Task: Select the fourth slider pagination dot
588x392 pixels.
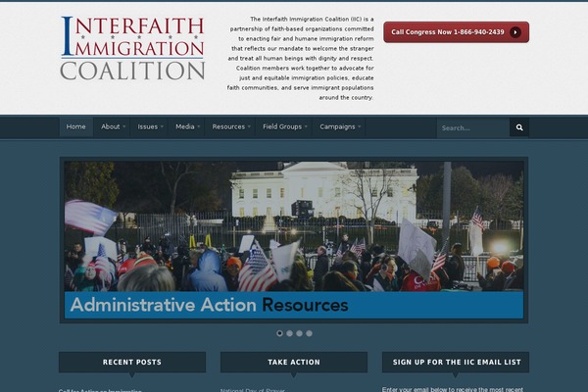Action: pyautogui.click(x=309, y=333)
